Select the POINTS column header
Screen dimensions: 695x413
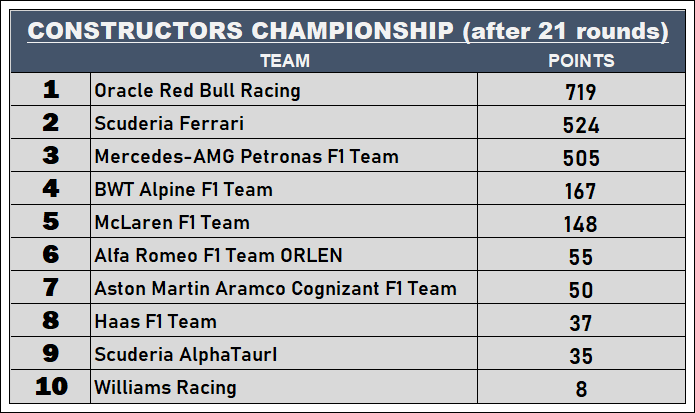581,61
